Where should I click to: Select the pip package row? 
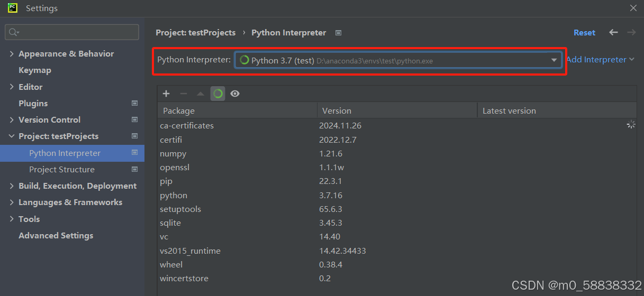coord(397,181)
